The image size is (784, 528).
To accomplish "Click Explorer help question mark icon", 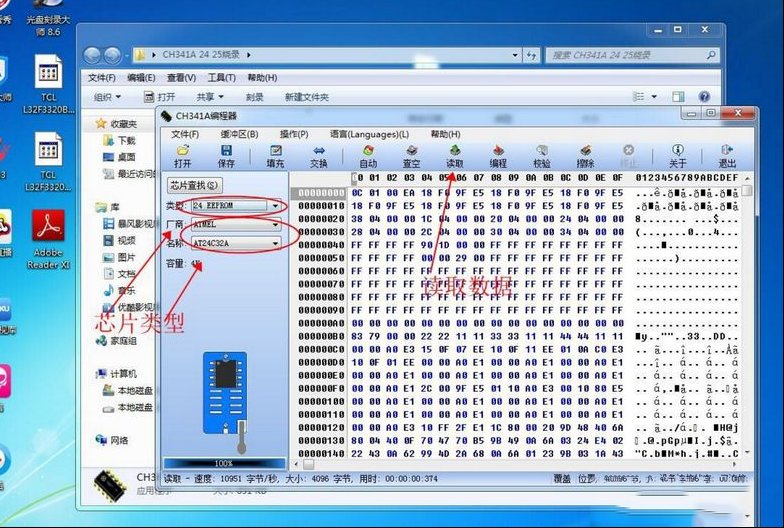I will click(x=704, y=96).
